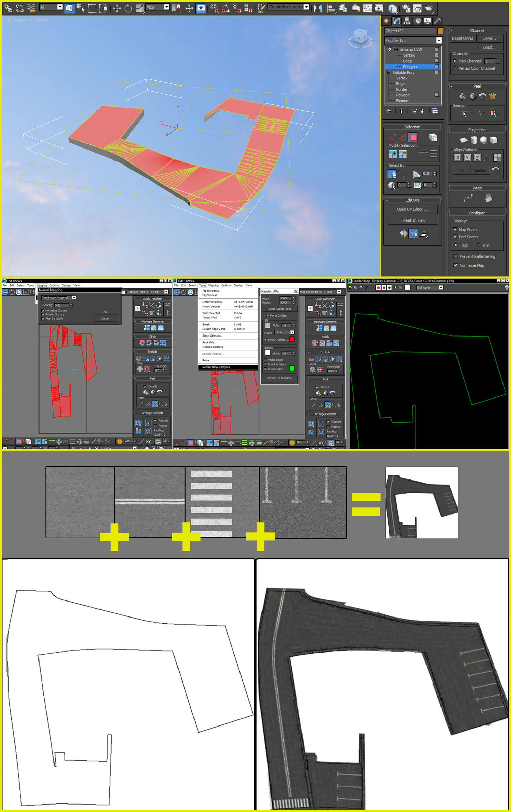Image resolution: width=511 pixels, height=812 pixels.
Task: Apply Box Map projection icon
Action: pos(494,140)
